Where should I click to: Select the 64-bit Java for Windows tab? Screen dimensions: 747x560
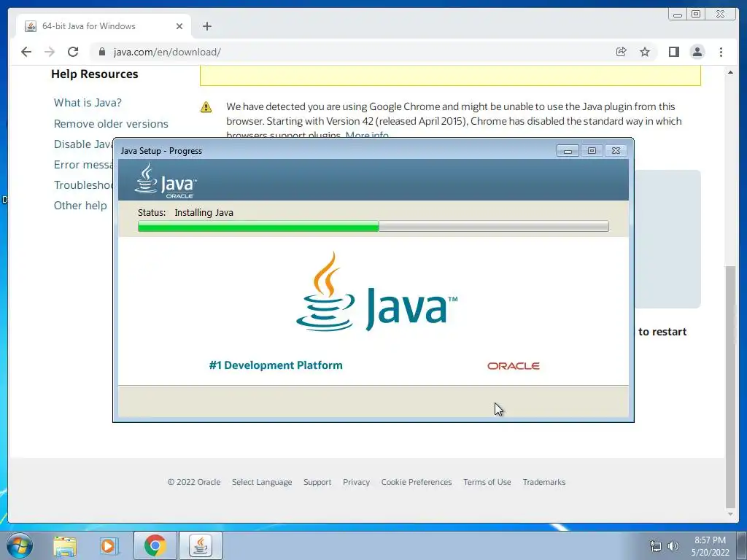click(104, 26)
